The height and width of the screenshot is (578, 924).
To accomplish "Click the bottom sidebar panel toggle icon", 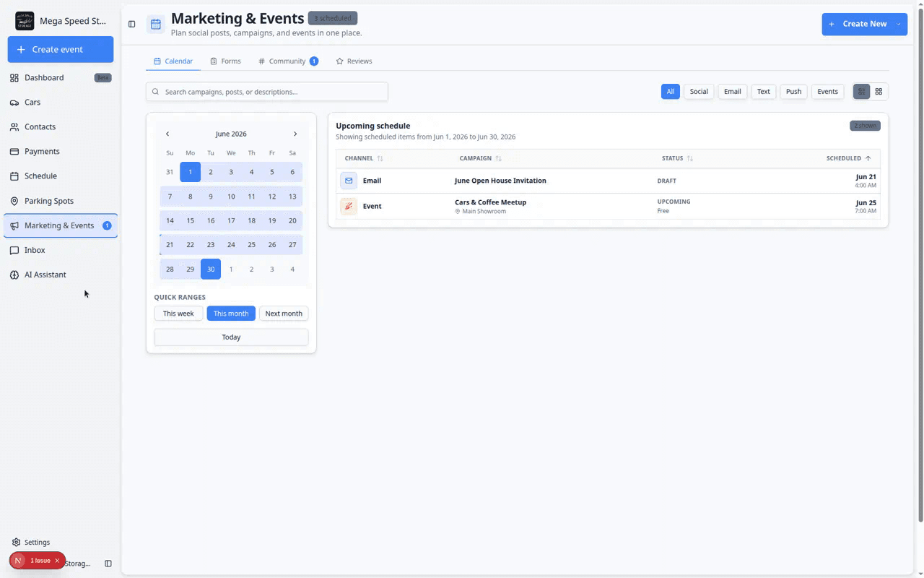I will pyautogui.click(x=108, y=564).
